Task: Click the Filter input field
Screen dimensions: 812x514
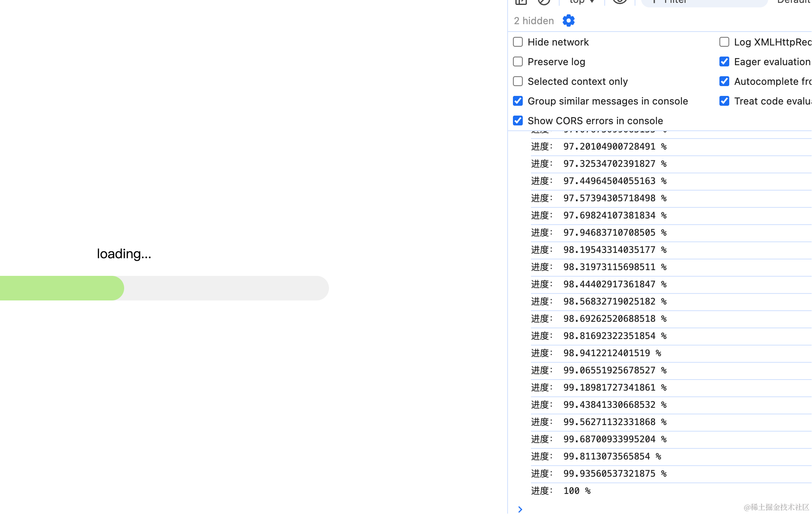Action: [x=704, y=2]
